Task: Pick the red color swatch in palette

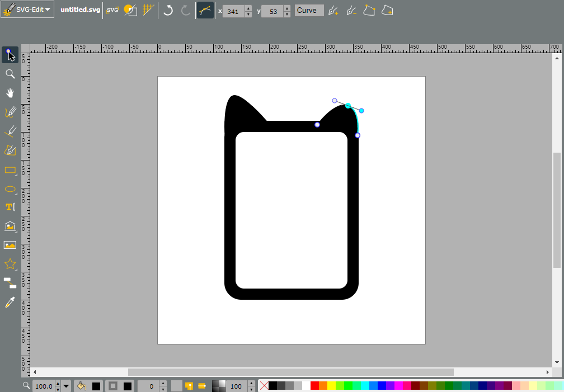Action: (x=314, y=386)
